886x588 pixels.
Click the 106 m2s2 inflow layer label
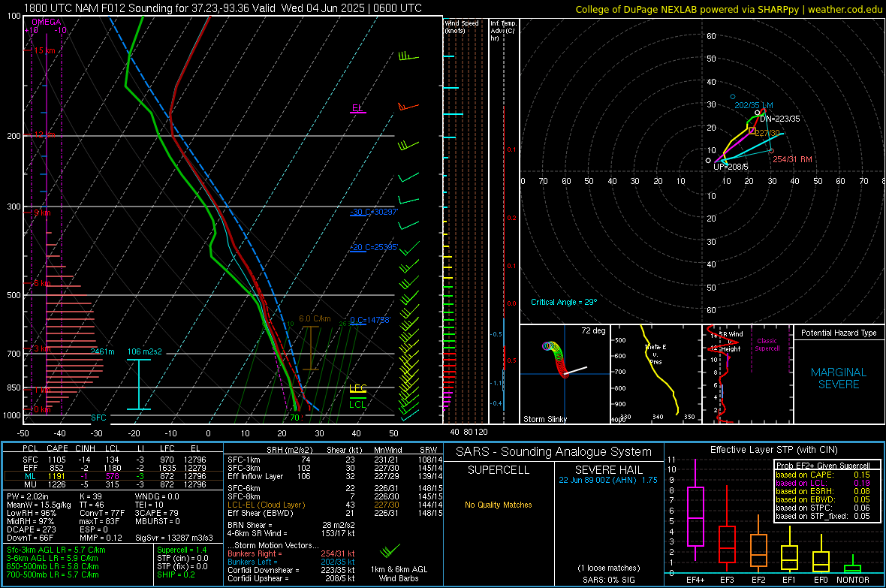coord(144,351)
